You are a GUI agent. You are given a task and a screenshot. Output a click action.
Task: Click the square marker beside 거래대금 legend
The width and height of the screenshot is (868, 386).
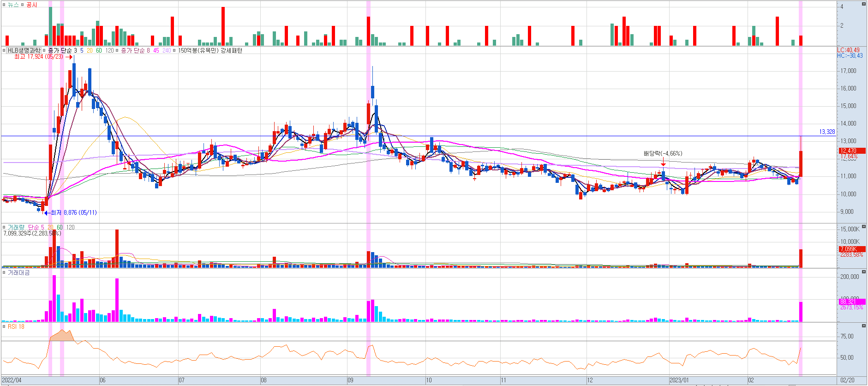4,272
